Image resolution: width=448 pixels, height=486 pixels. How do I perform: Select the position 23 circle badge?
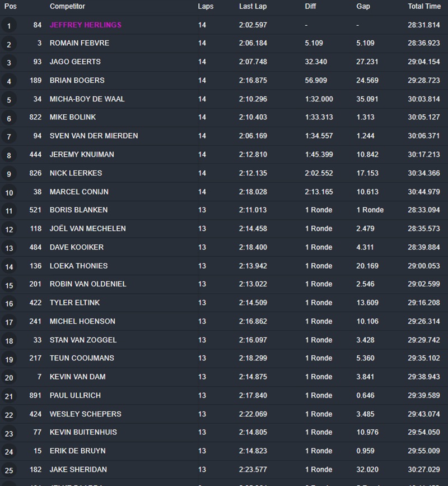pos(9,433)
